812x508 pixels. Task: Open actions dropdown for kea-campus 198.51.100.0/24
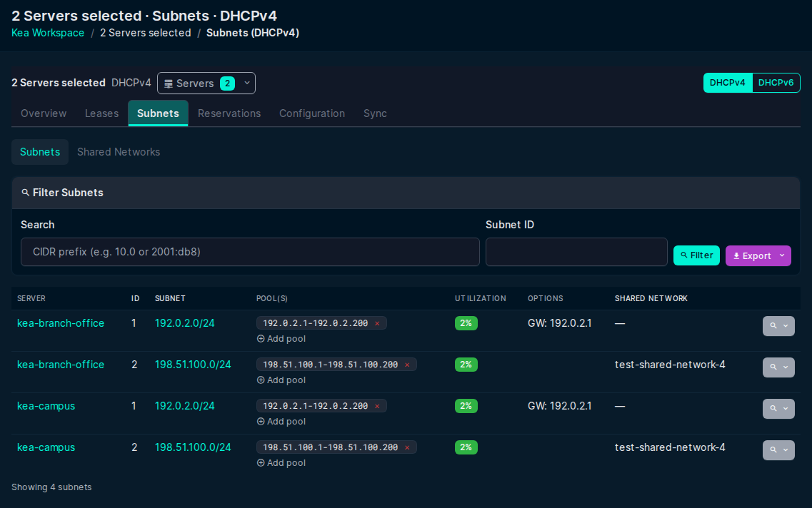tap(778, 450)
